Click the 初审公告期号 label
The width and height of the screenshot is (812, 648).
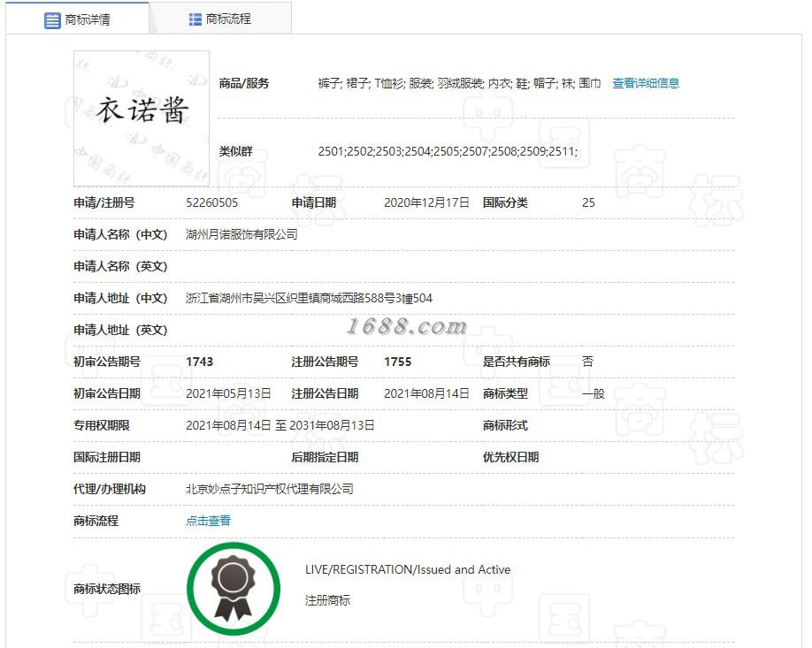tap(107, 362)
